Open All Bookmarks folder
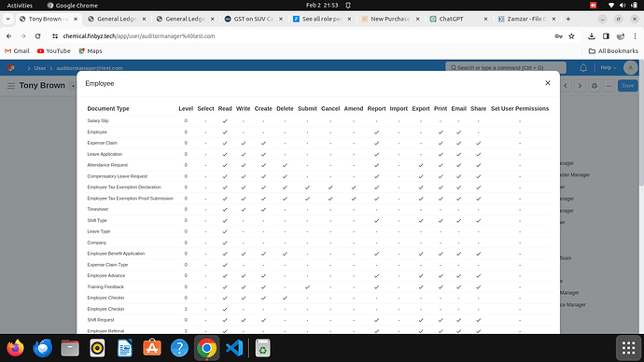The width and height of the screenshot is (644, 362). tap(613, 51)
